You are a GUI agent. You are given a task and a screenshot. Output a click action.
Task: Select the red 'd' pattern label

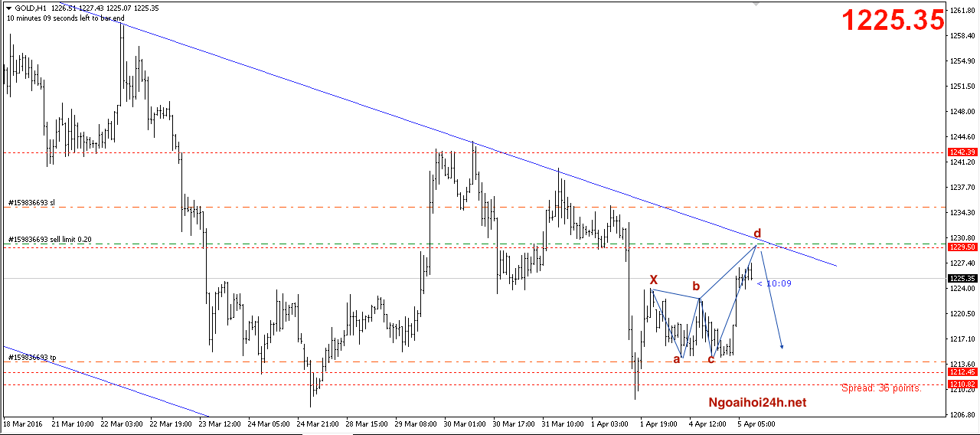point(757,233)
